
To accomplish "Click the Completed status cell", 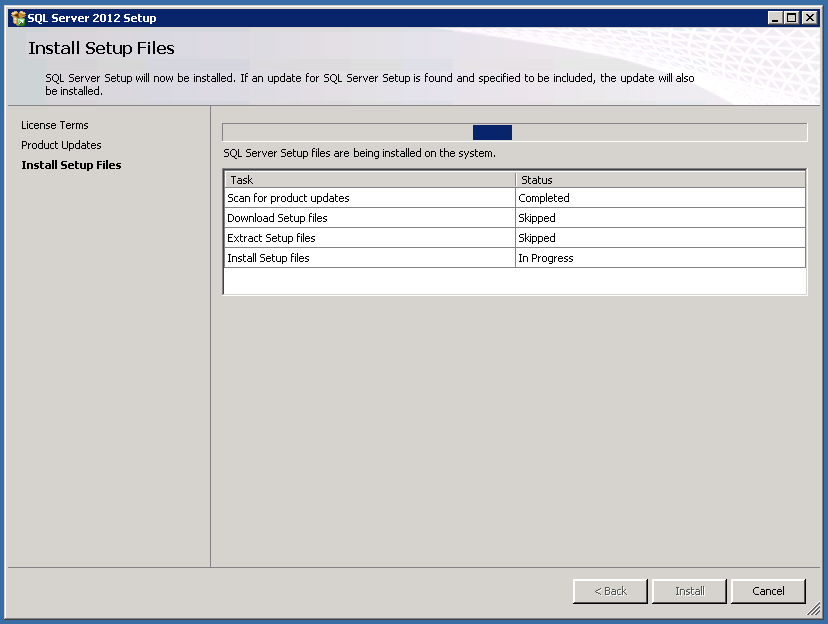I will coord(661,198).
